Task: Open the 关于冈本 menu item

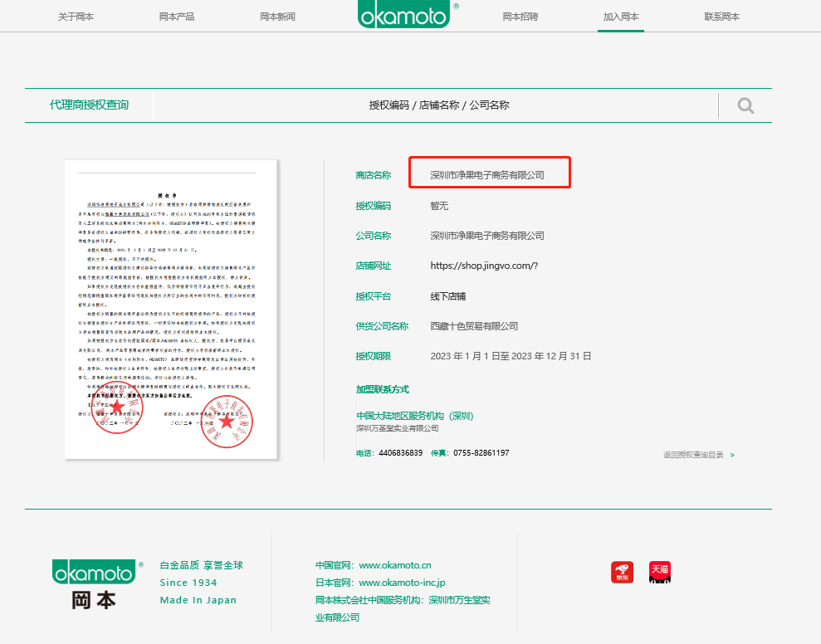Action: (76, 17)
